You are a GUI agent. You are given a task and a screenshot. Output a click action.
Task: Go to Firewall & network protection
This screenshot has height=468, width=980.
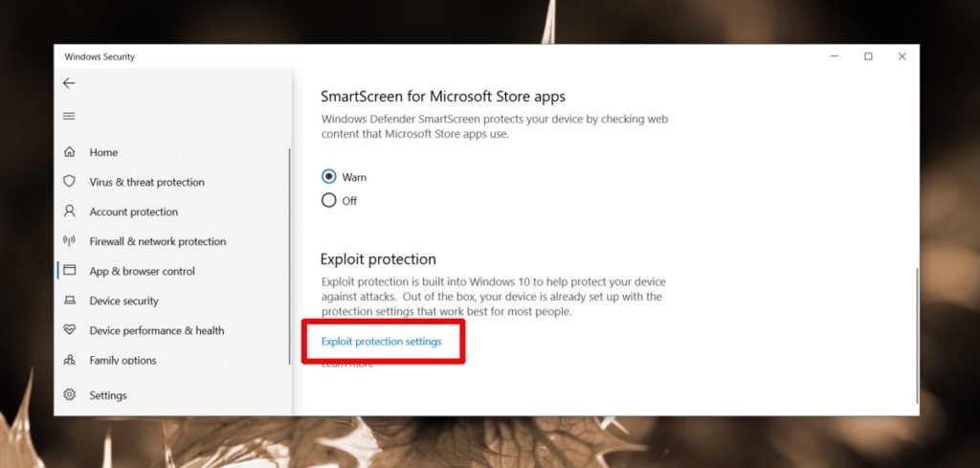point(157,241)
